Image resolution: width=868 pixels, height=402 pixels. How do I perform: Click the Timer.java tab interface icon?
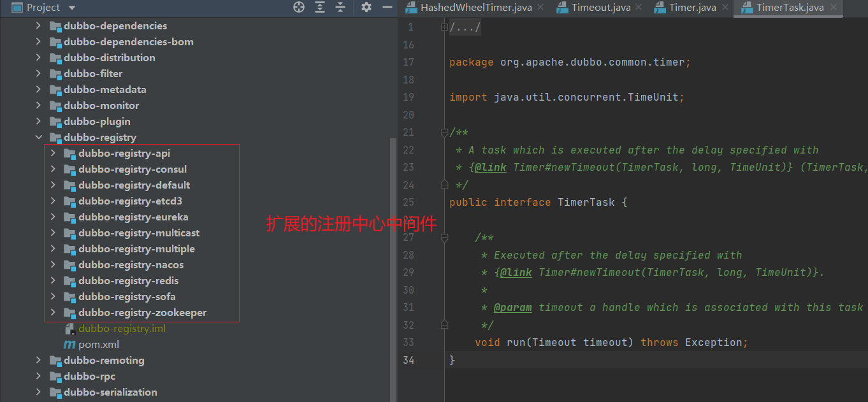[x=659, y=8]
